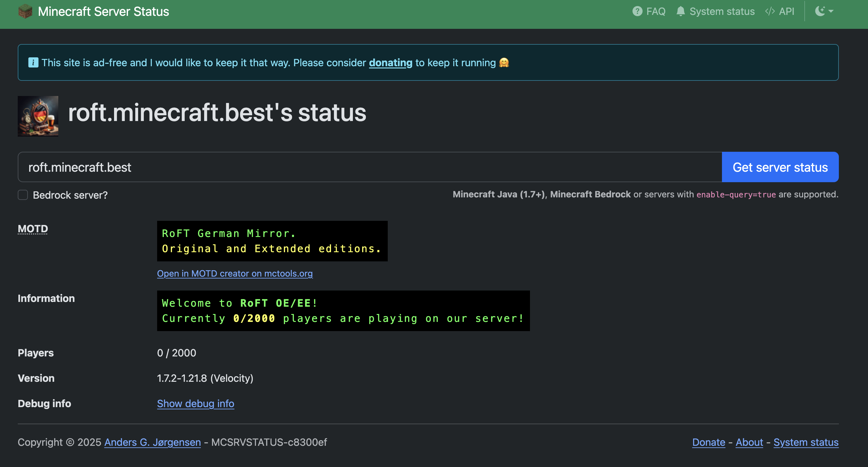Open the theme dropdown arrow
The image size is (868, 467).
tap(831, 11)
